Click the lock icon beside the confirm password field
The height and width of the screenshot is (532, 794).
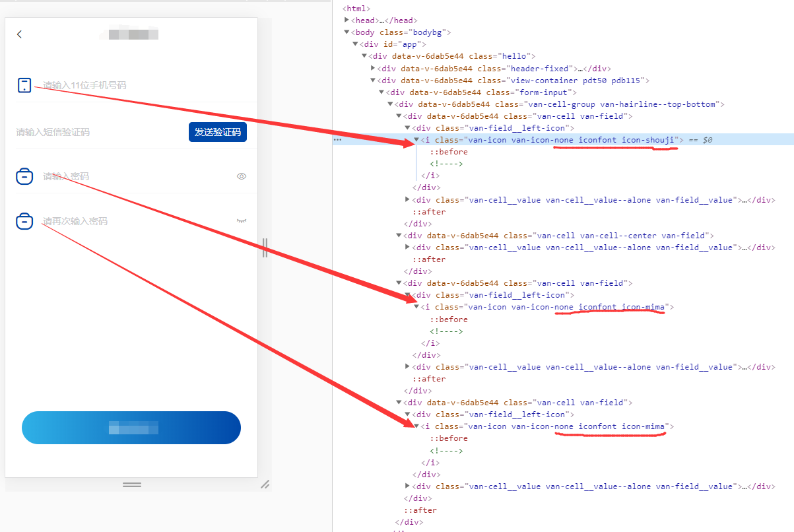24,221
